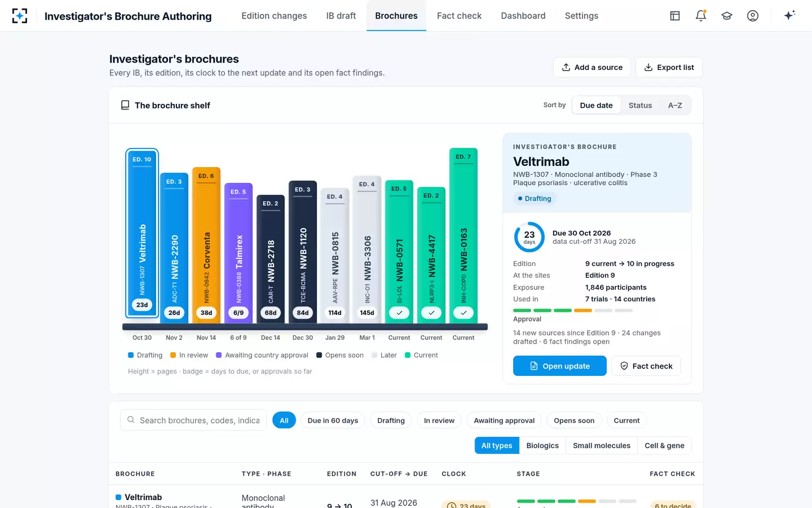Open the layout panel icon
The height and width of the screenshot is (508, 812).
click(x=675, y=16)
